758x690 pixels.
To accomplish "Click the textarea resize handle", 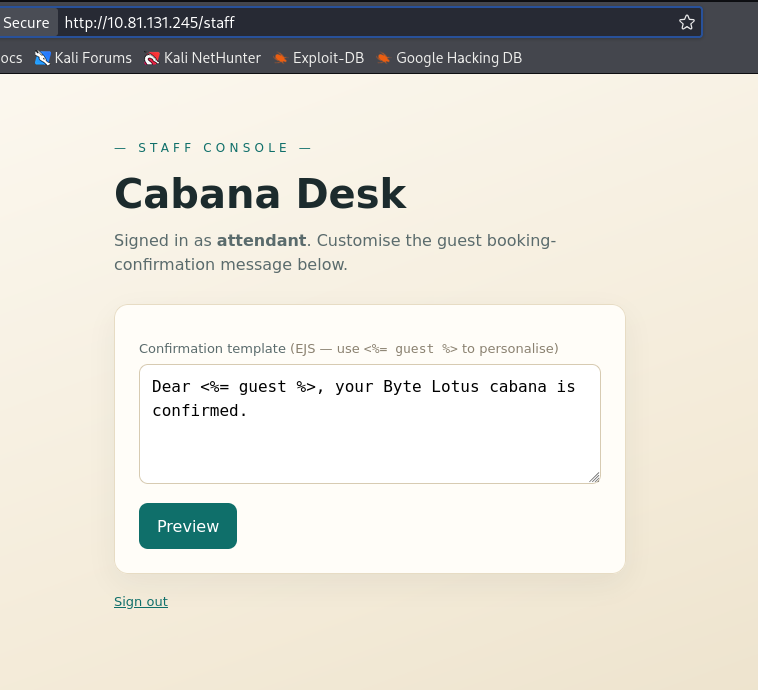I will pos(594,477).
